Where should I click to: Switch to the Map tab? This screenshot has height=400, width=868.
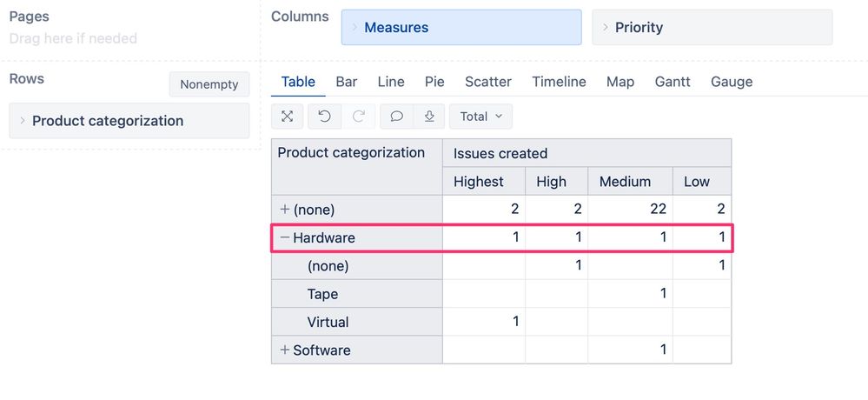620,82
